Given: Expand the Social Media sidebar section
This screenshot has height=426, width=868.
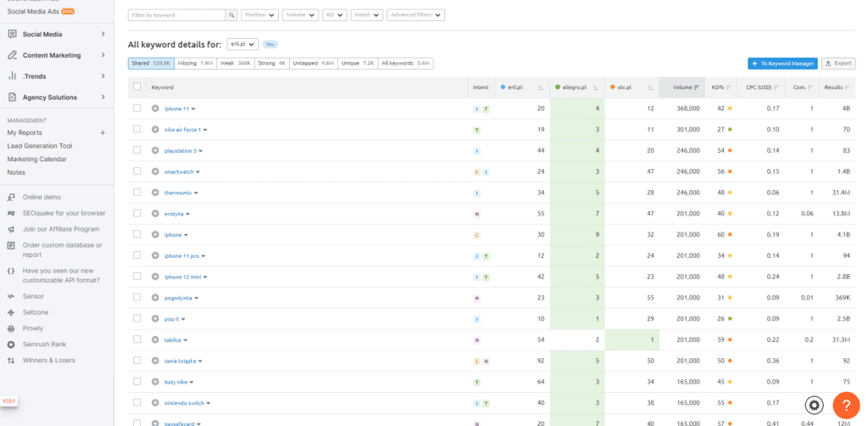Looking at the screenshot, I should [x=103, y=34].
